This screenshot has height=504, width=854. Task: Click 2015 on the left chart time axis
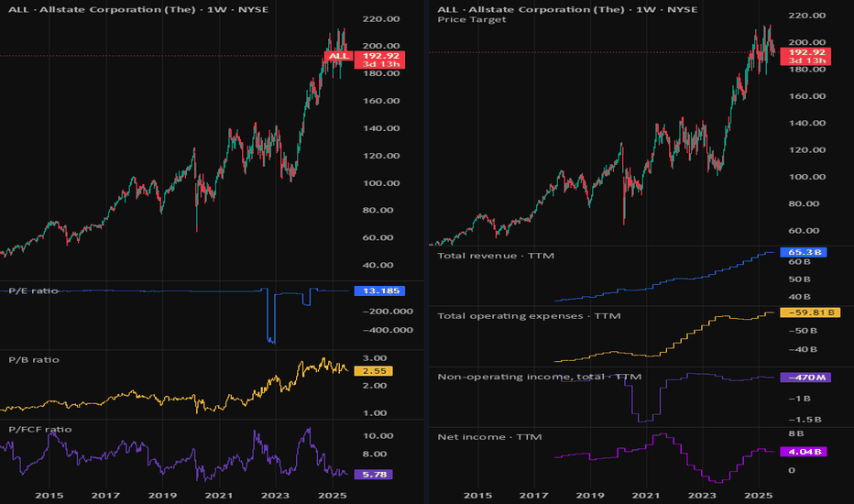49,495
